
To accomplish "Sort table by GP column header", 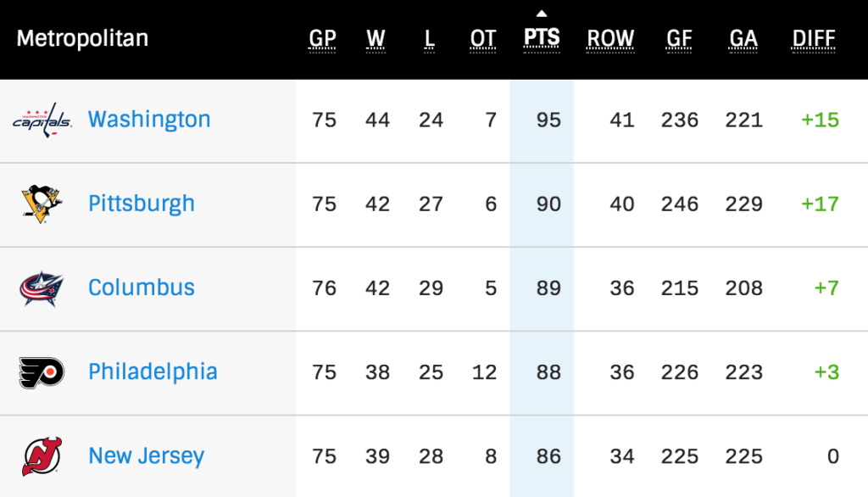I will 322,39.
